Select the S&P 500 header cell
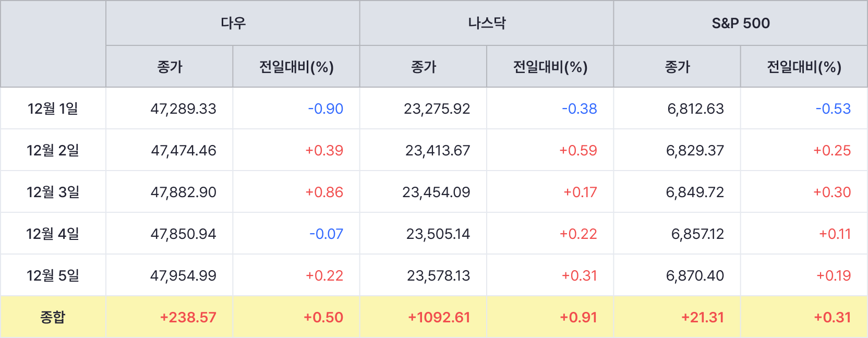The image size is (868, 338). point(740,23)
